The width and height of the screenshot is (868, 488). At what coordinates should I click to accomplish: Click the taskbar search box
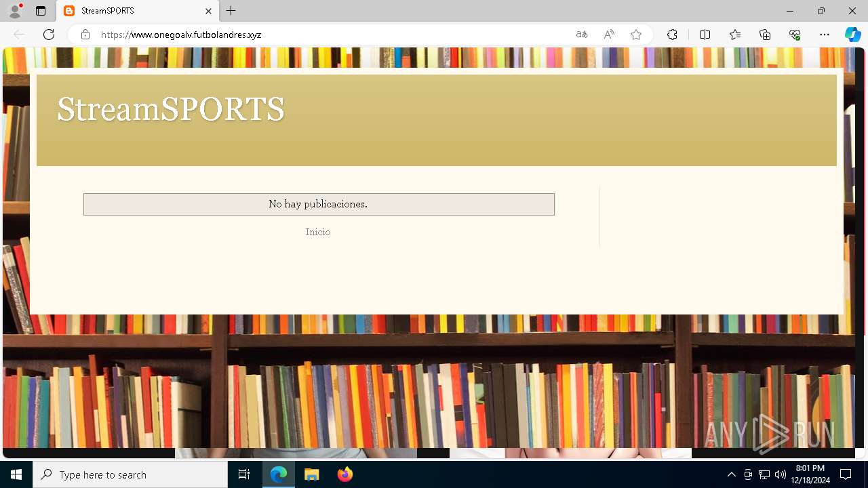(x=130, y=474)
